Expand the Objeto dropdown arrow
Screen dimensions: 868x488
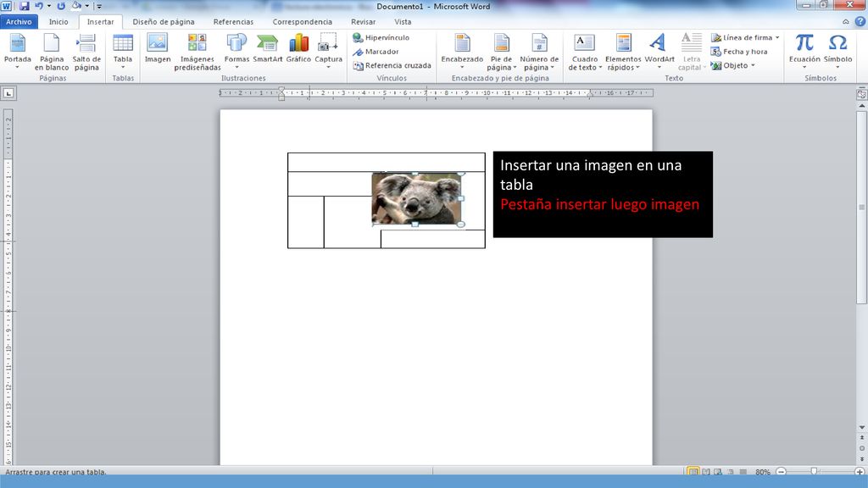[x=753, y=65]
